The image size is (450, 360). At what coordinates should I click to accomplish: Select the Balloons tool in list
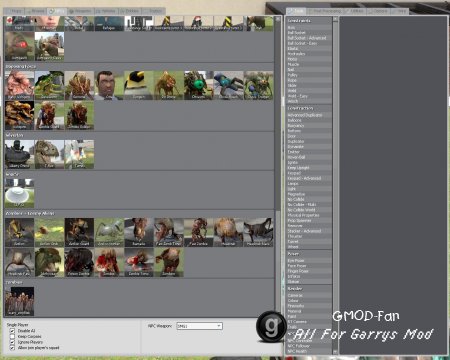click(309, 120)
